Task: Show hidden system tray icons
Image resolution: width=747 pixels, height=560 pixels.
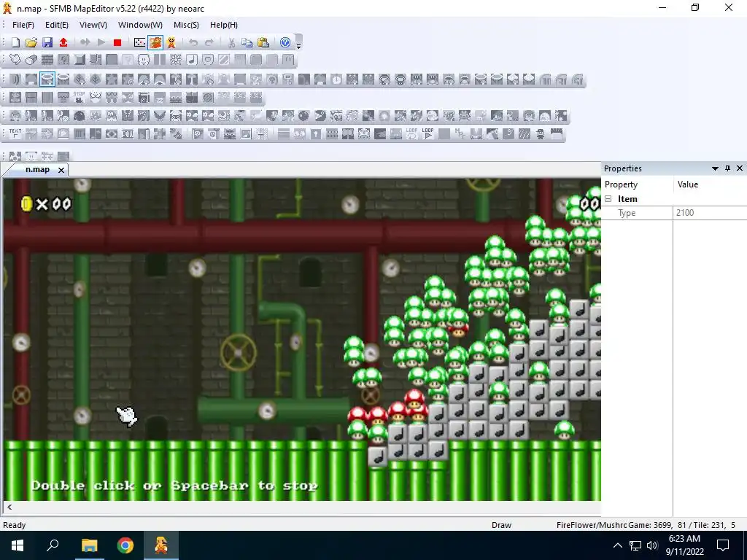Action: click(x=617, y=545)
